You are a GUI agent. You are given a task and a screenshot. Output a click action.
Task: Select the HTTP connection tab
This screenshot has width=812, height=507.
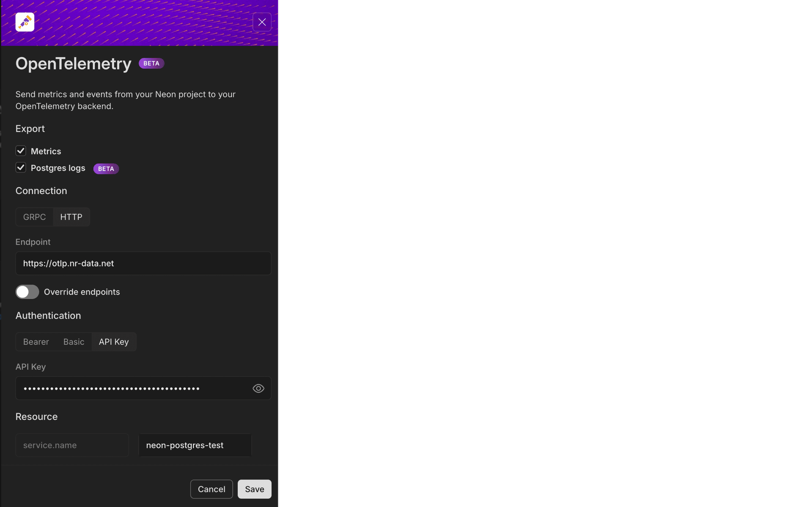coord(71,217)
